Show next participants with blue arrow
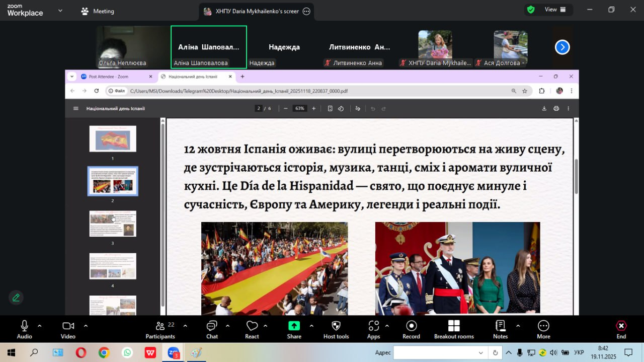Viewport: 644px width, 362px height. [x=562, y=47]
